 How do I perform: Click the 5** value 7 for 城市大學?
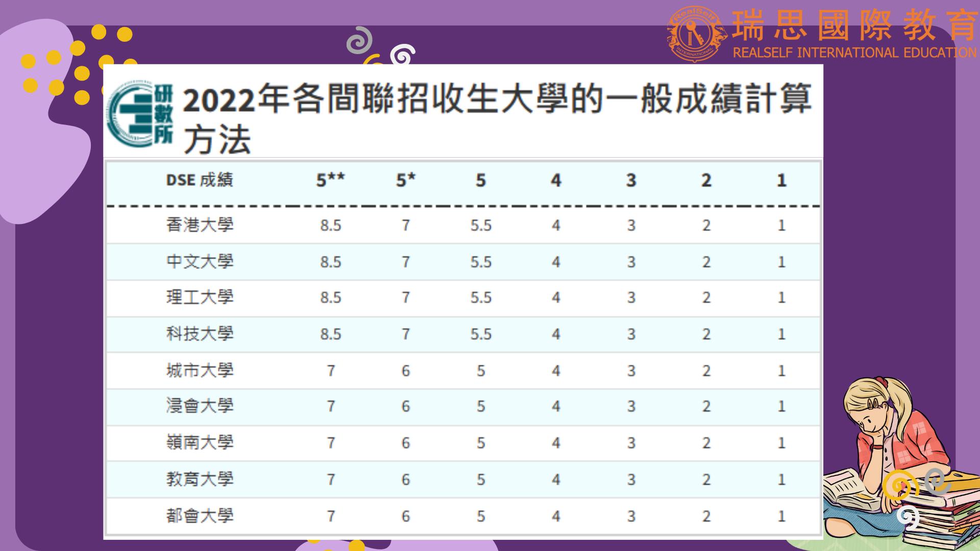pyautogui.click(x=331, y=371)
